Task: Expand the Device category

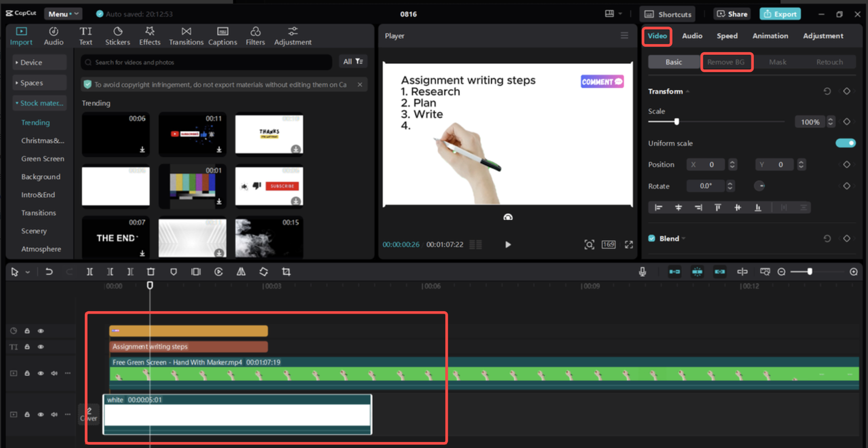Action: click(x=40, y=62)
